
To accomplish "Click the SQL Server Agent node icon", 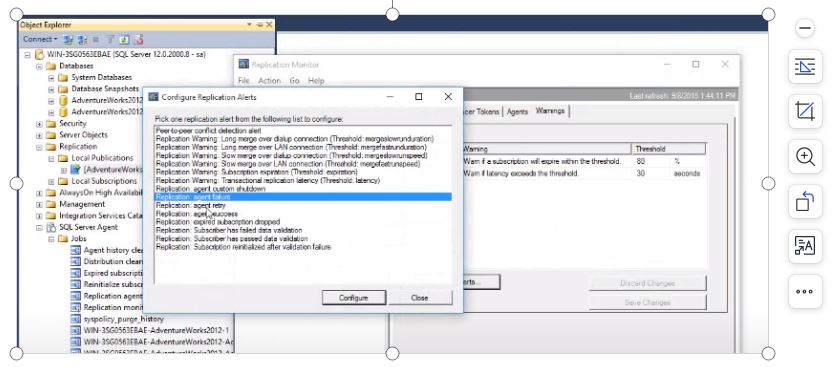I will [x=51, y=227].
